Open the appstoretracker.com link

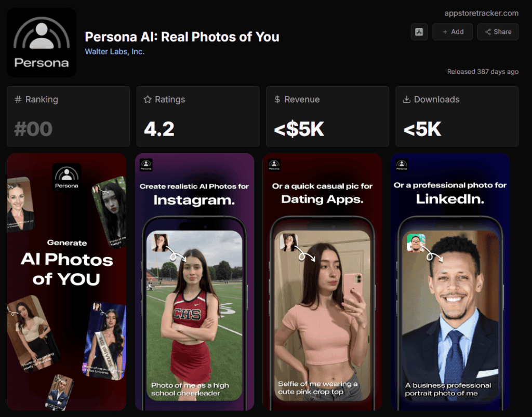(x=481, y=13)
